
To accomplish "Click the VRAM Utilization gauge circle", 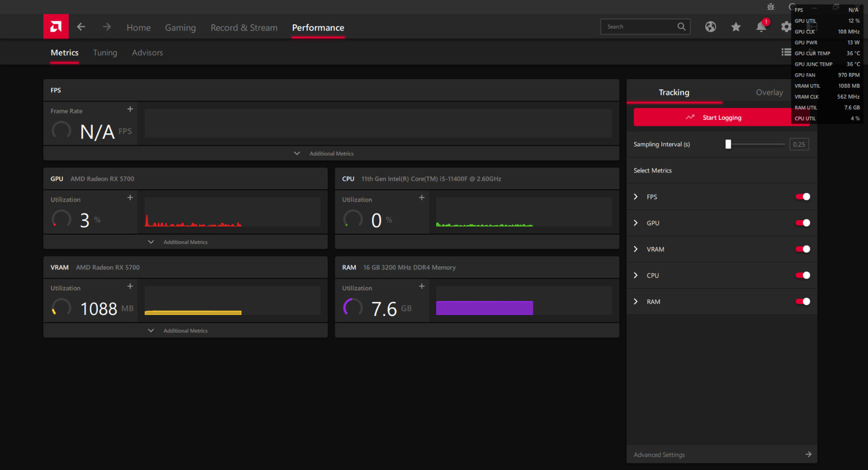I will click(x=61, y=308).
